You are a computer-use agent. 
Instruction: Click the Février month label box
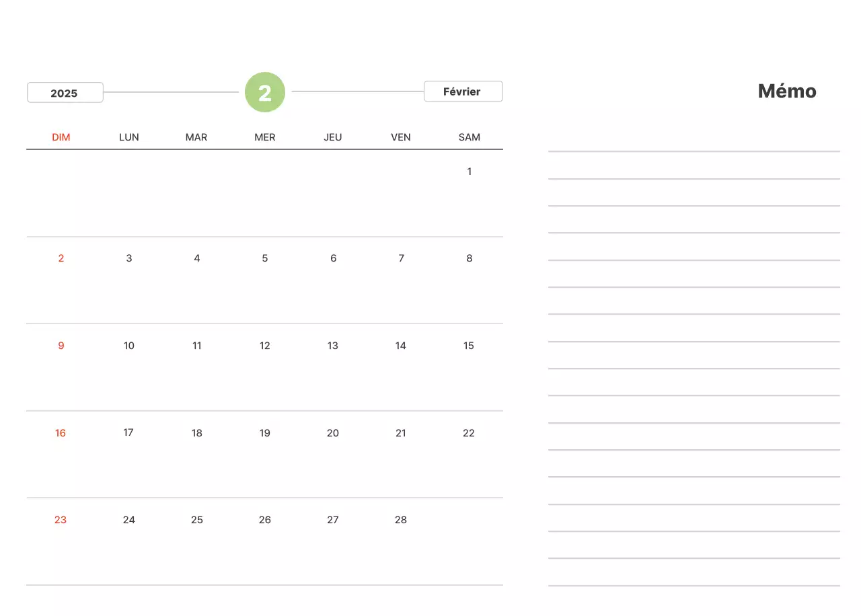[463, 91]
